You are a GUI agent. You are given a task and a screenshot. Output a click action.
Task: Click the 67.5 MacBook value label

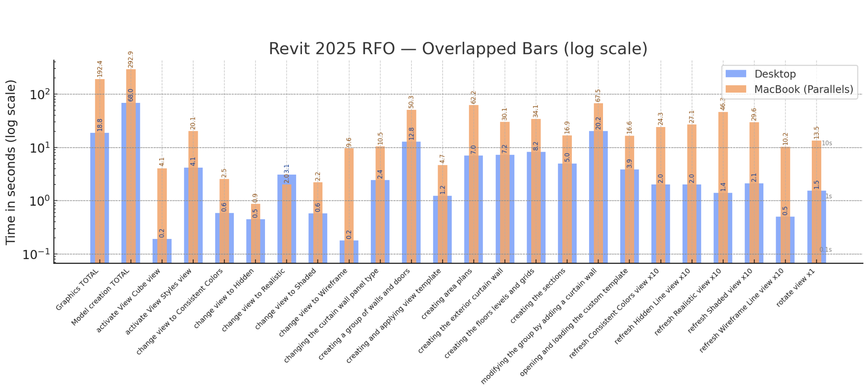(x=598, y=95)
